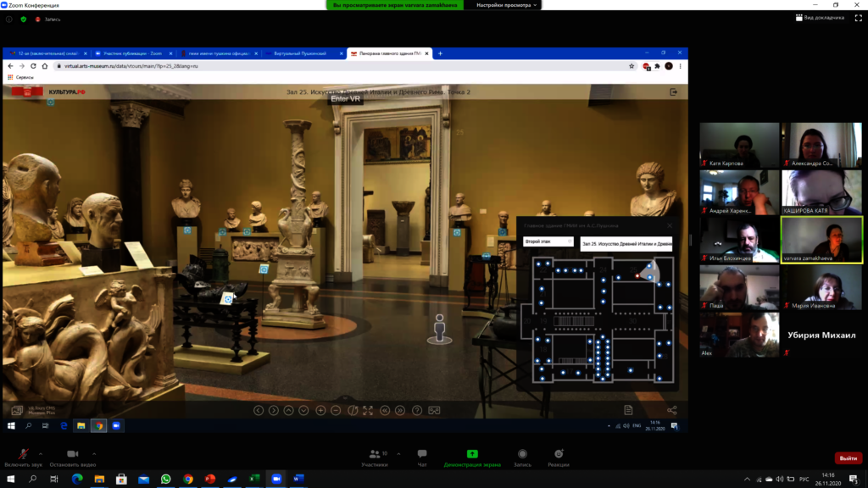Open the tour help question-mark icon
Image resolution: width=868 pixels, height=488 pixels.
417,411
